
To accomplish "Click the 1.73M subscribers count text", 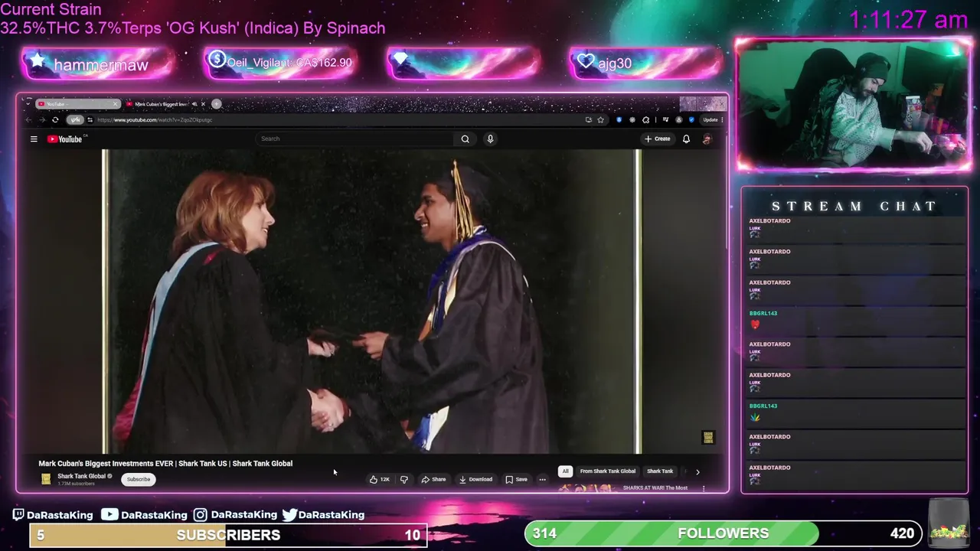I will coord(76,484).
